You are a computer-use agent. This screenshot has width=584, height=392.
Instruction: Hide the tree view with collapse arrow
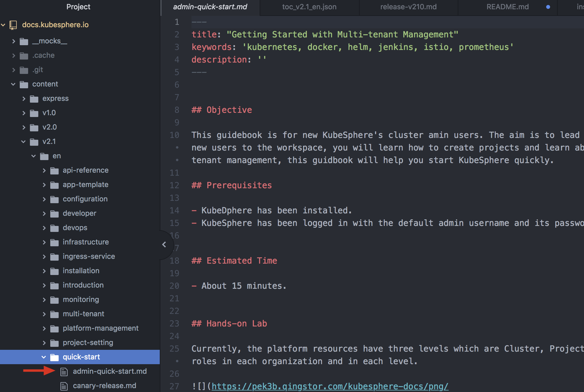164,245
